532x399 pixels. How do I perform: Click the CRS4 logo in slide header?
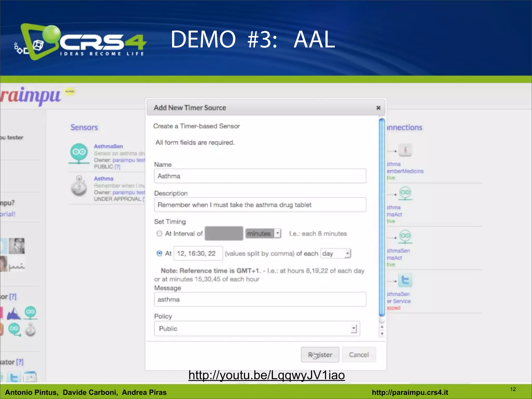[x=80, y=42]
